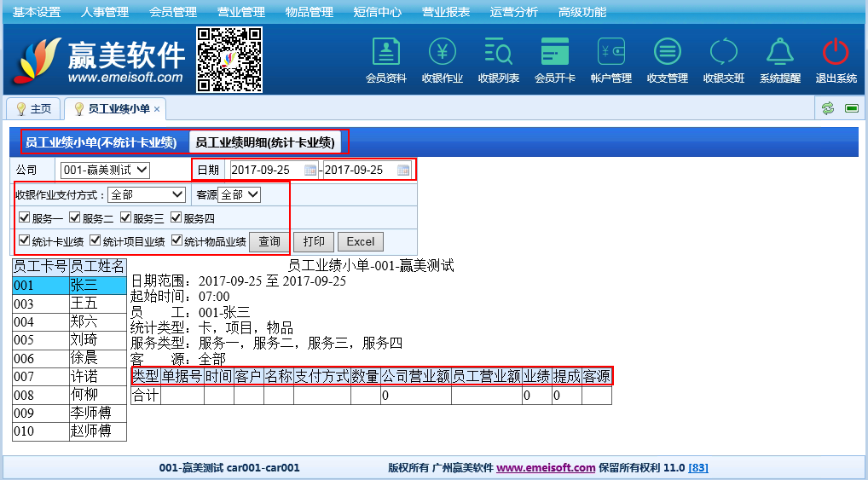Switch to 员工业绩明细(统计卡业绩) tab
The width and height of the screenshot is (868, 480).
(267, 142)
